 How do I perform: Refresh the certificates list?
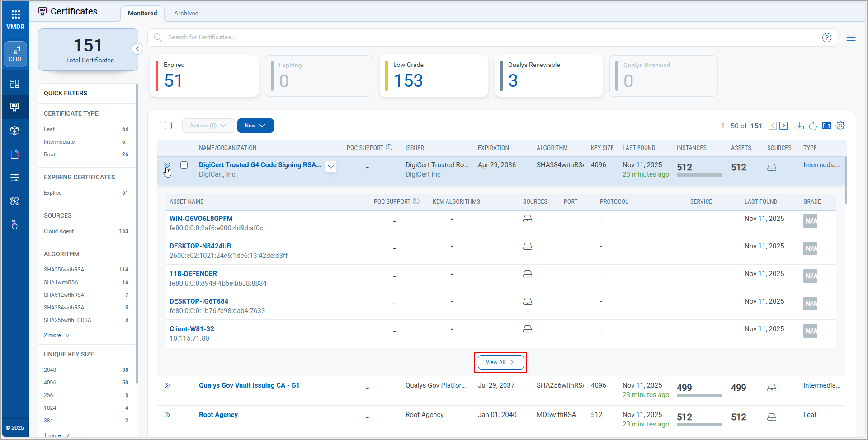(812, 126)
